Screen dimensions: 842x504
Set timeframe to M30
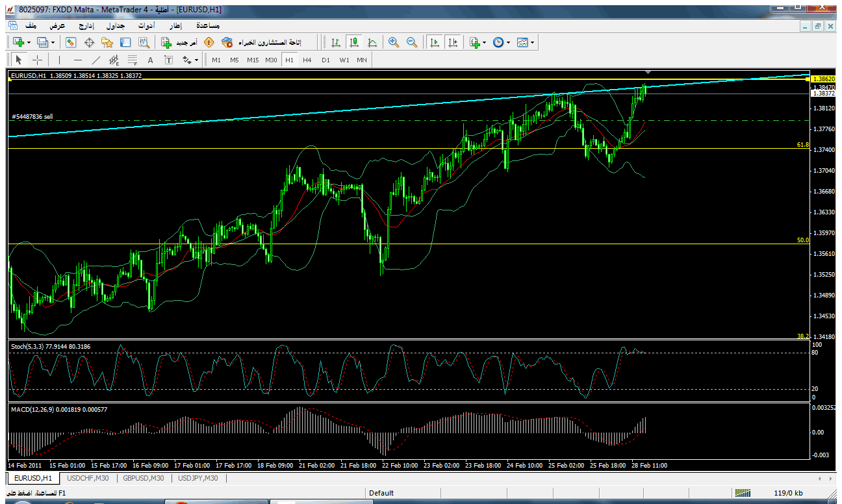[x=271, y=60]
